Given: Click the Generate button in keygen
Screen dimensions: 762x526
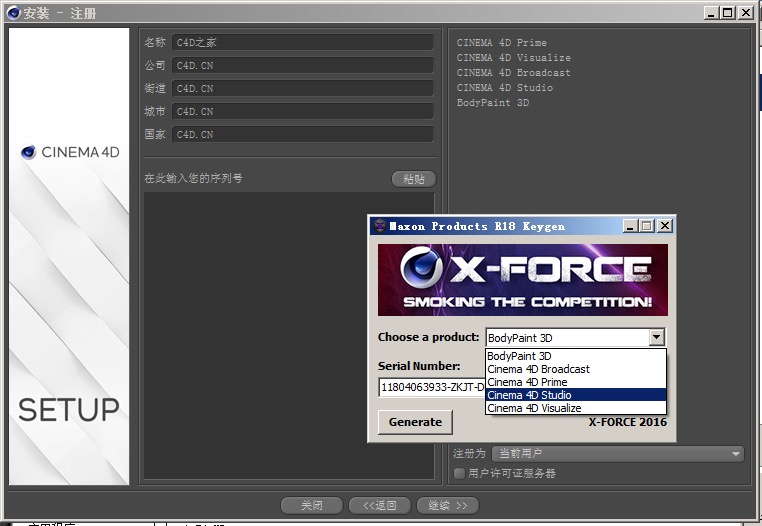Looking at the screenshot, I should pyautogui.click(x=415, y=422).
